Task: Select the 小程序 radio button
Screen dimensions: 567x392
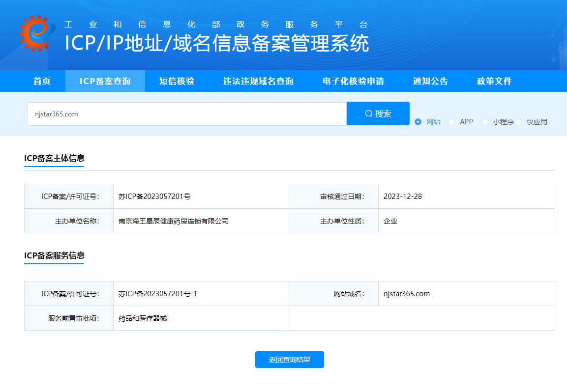Action: tap(485, 122)
